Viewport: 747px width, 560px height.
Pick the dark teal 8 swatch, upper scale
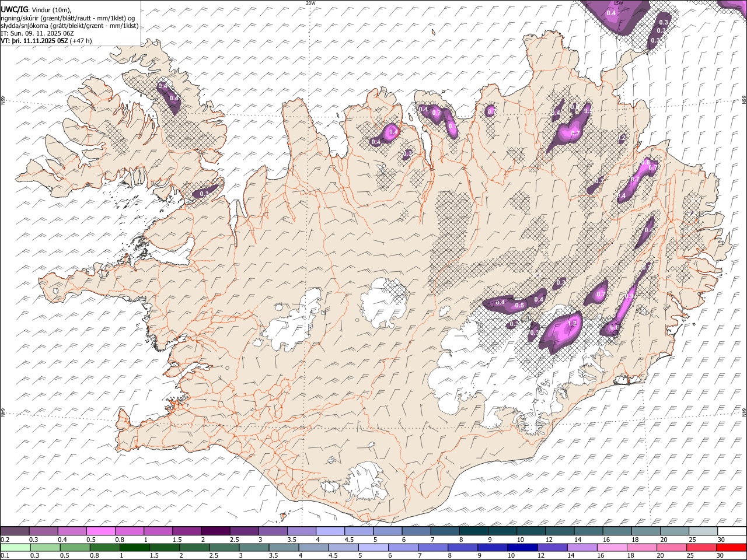click(x=474, y=531)
